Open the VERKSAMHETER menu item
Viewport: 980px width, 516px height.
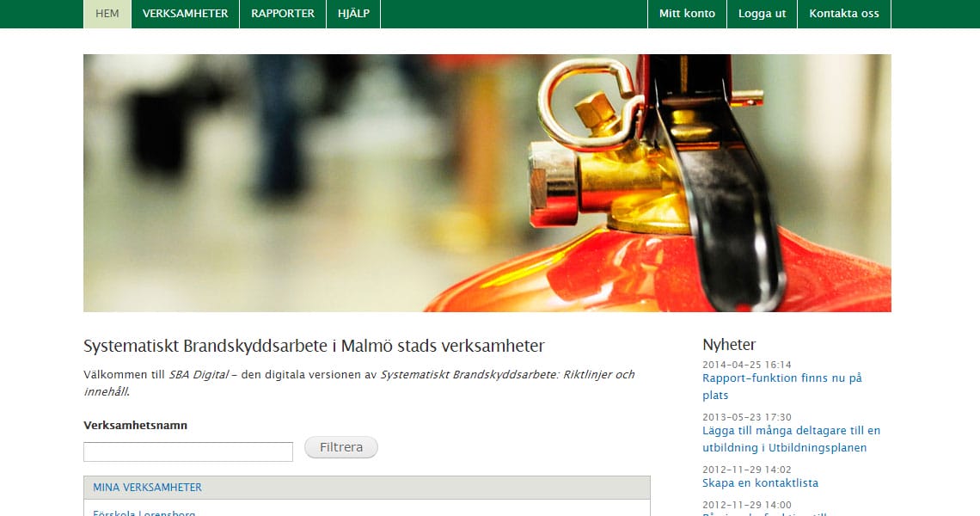coord(185,13)
